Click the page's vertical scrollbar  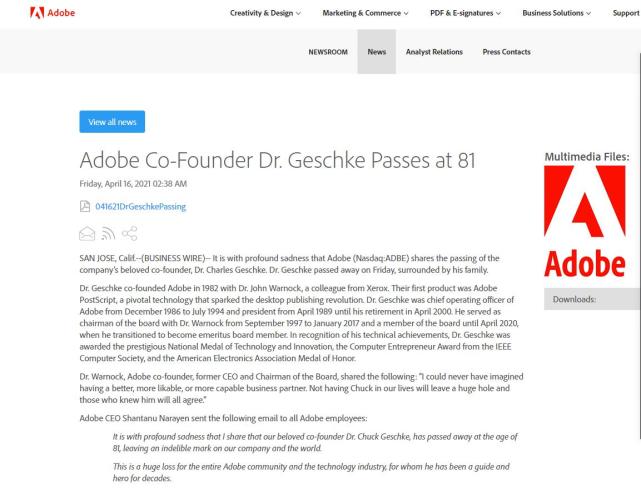pos(639,245)
